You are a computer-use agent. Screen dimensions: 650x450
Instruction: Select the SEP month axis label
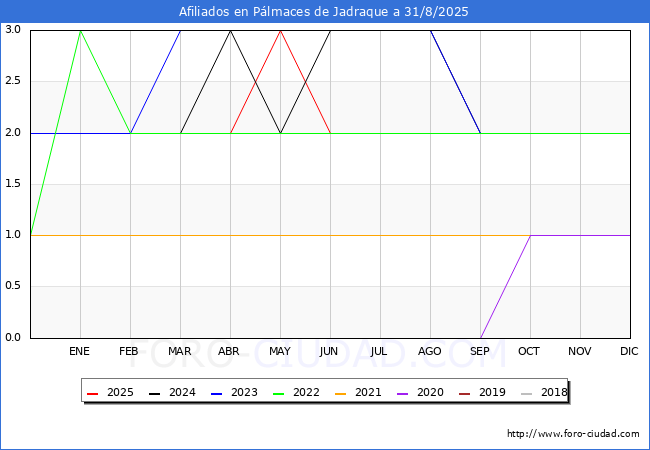coord(480,351)
